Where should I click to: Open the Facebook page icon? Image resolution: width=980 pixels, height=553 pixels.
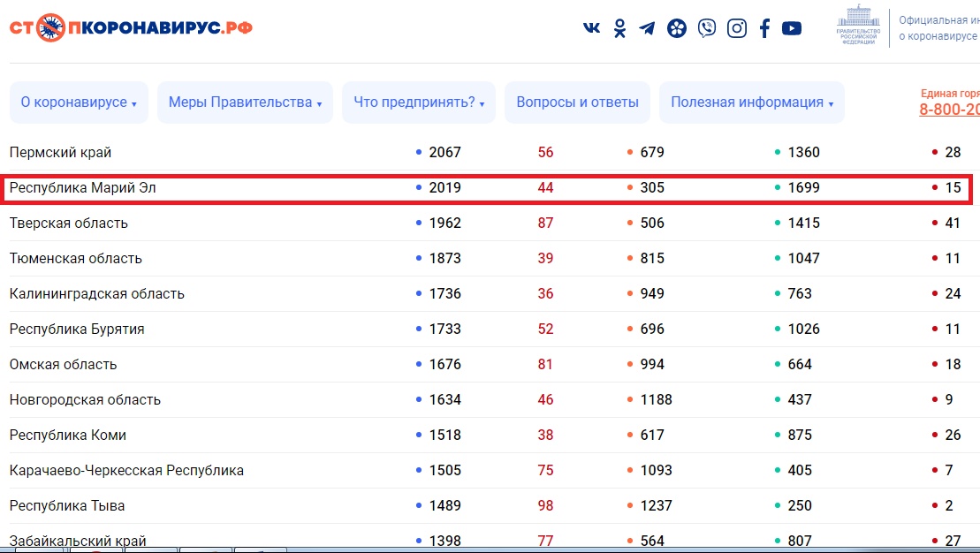764,28
